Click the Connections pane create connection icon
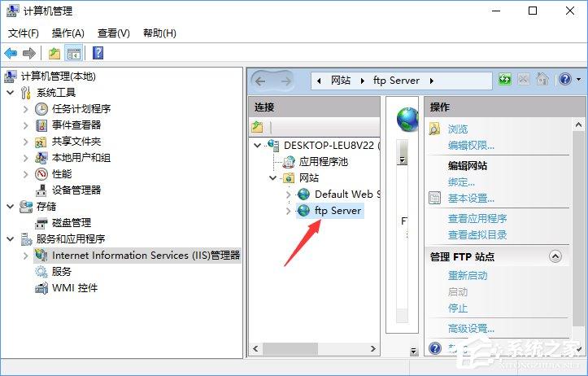The width and height of the screenshot is (588, 376). tap(257, 127)
